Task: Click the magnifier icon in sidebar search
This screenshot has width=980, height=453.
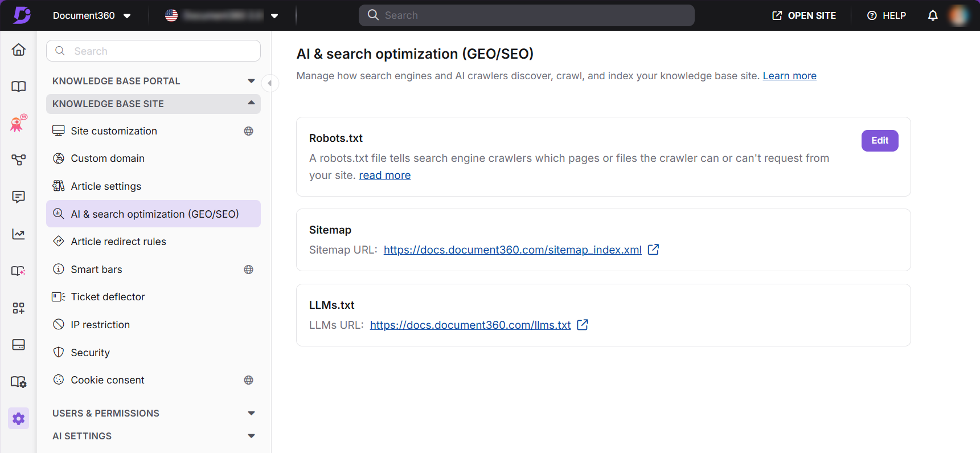Action: pos(60,51)
